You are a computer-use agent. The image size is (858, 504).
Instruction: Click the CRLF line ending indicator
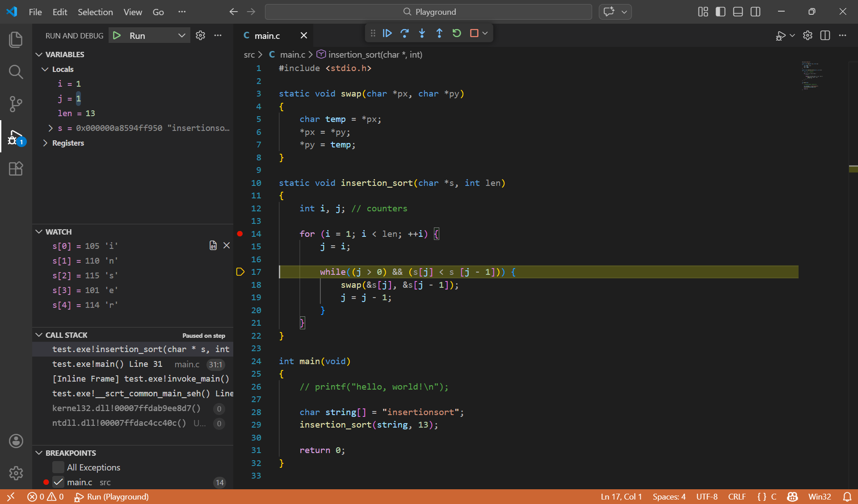[x=736, y=497]
